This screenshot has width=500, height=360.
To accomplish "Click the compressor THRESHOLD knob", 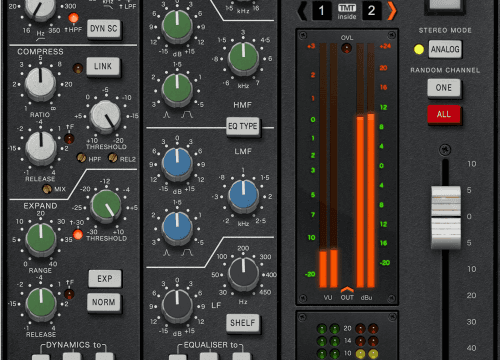I will (106, 116).
